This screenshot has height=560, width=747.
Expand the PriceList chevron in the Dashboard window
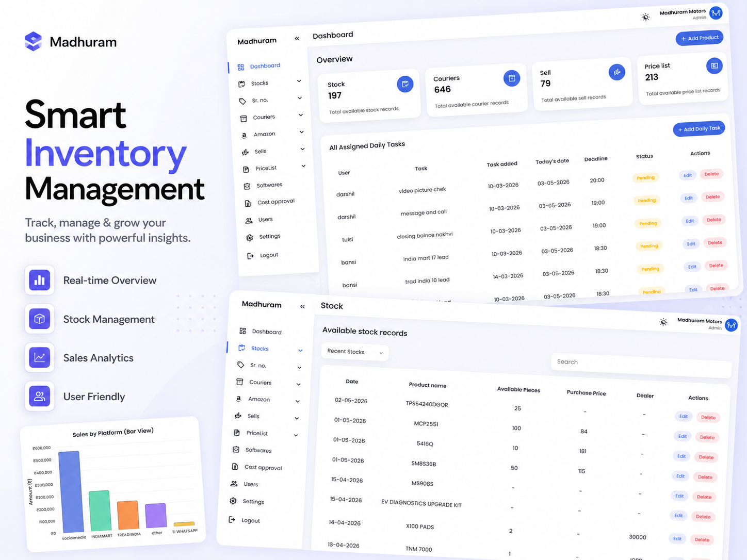pyautogui.click(x=303, y=166)
